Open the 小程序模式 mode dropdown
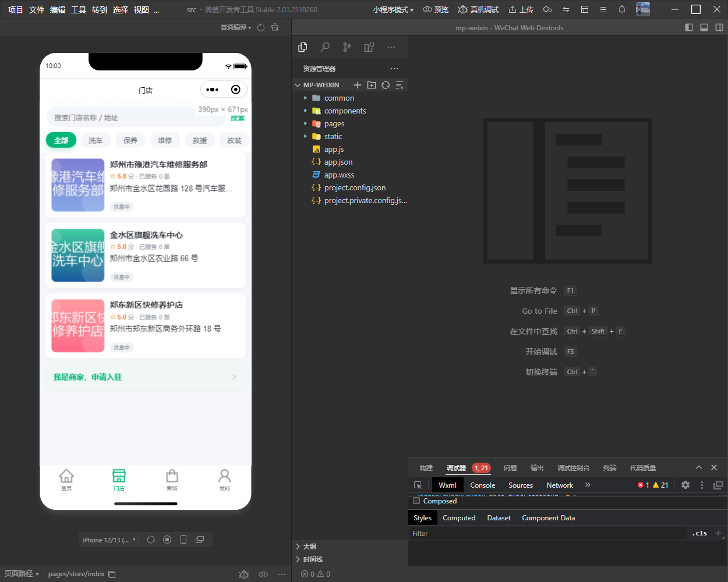The image size is (728, 582). 393,10
